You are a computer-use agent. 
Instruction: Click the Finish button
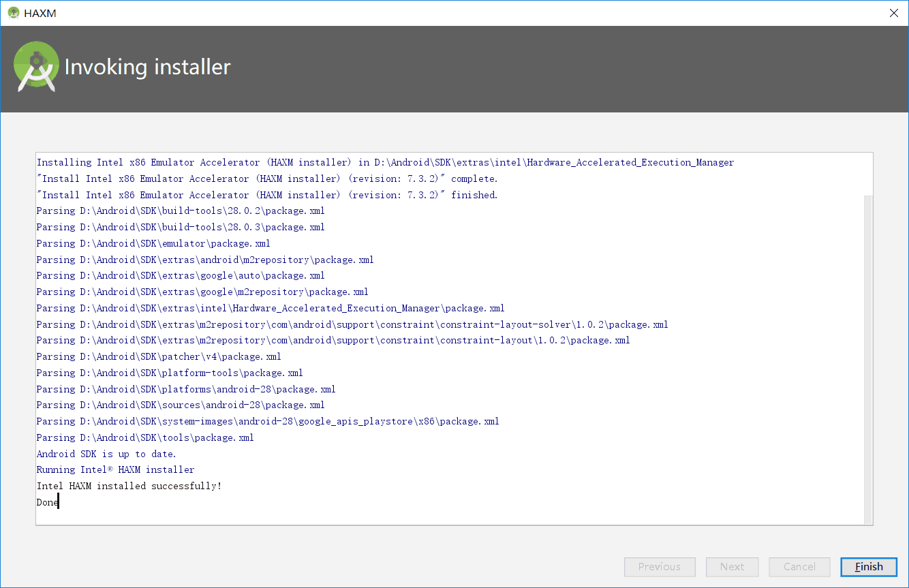click(x=869, y=567)
